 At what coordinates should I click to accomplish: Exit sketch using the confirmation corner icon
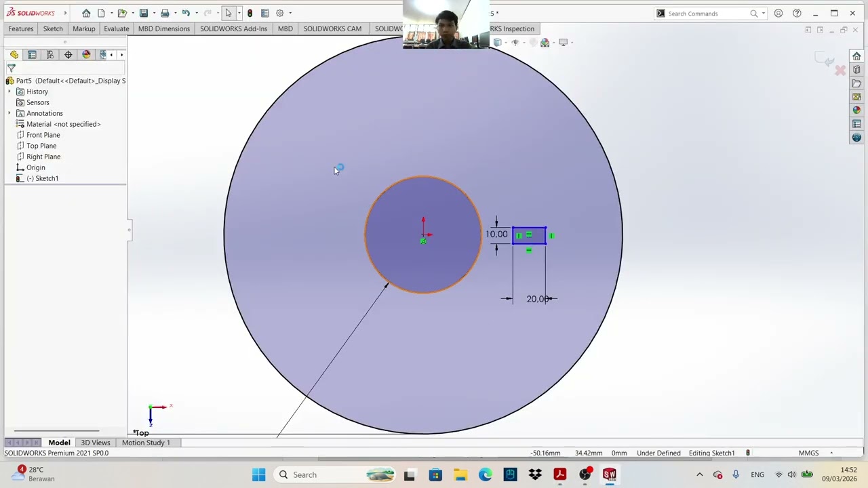pyautogui.click(x=825, y=60)
